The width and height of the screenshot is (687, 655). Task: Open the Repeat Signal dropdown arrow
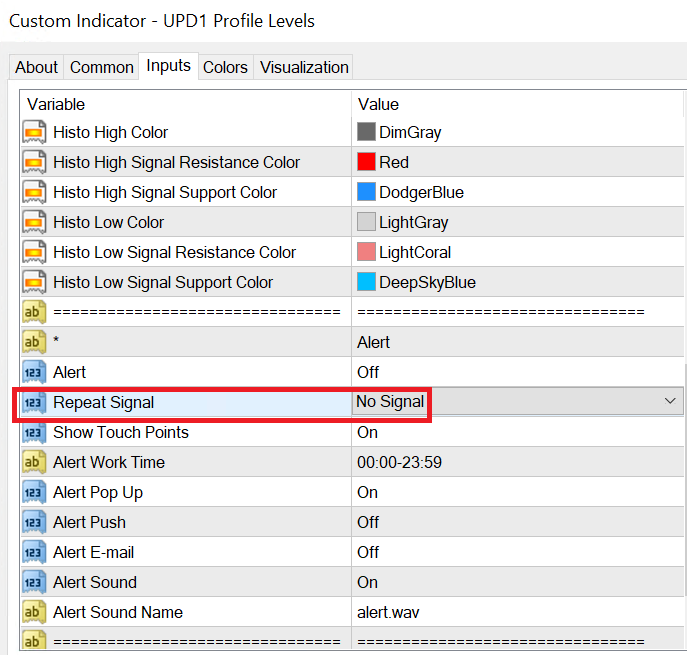669,402
